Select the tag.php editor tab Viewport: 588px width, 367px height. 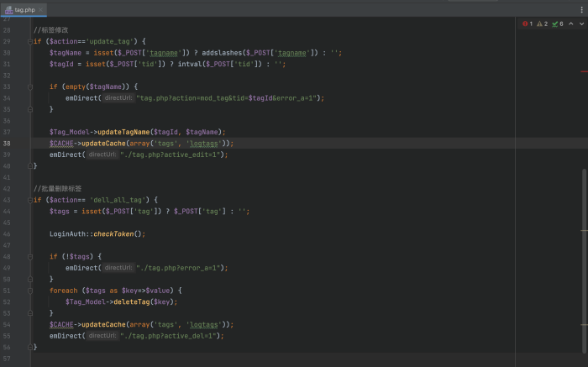24,10
